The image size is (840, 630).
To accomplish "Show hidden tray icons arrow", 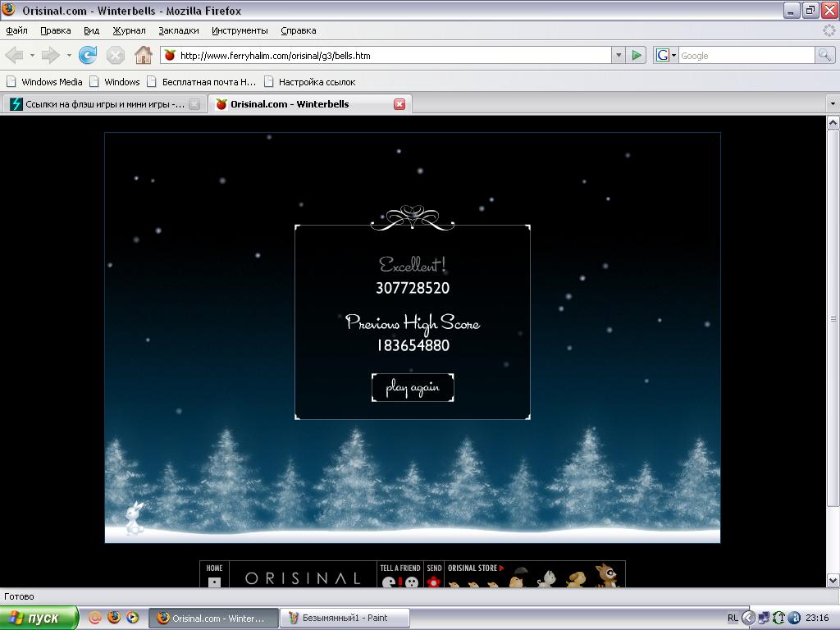I will (x=749, y=618).
